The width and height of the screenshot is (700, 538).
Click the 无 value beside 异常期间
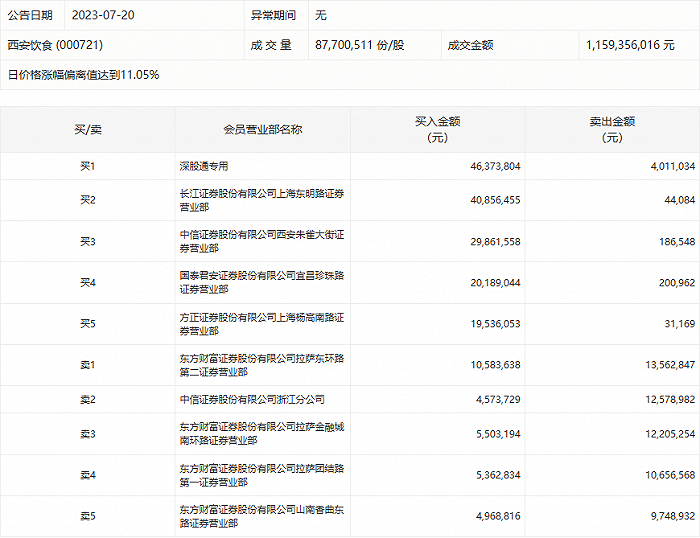321,15
